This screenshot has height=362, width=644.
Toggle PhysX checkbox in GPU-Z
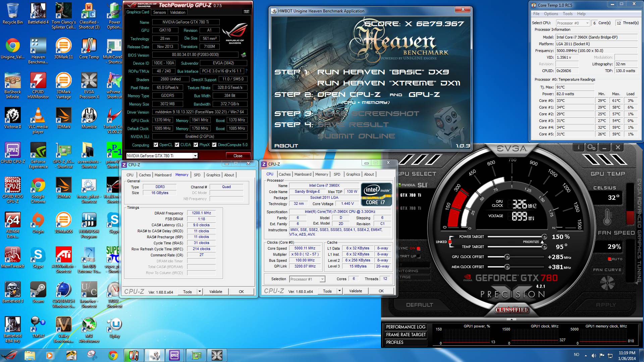click(x=196, y=145)
